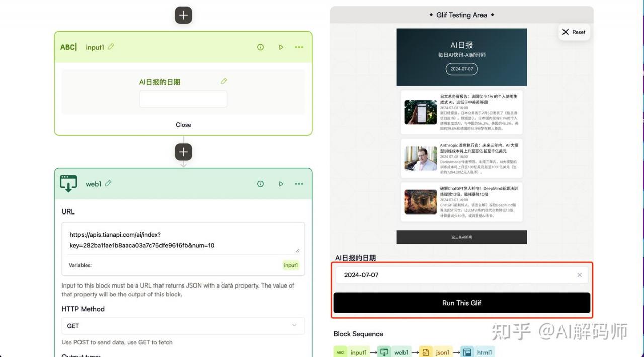The image size is (644, 357).
Task: Clear the 2024-07-07 date in testing area
Action: tap(579, 275)
